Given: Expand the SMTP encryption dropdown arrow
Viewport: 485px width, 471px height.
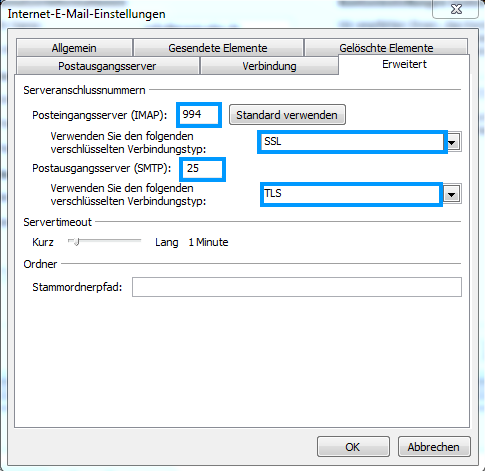Looking at the screenshot, I should pyautogui.click(x=452, y=194).
